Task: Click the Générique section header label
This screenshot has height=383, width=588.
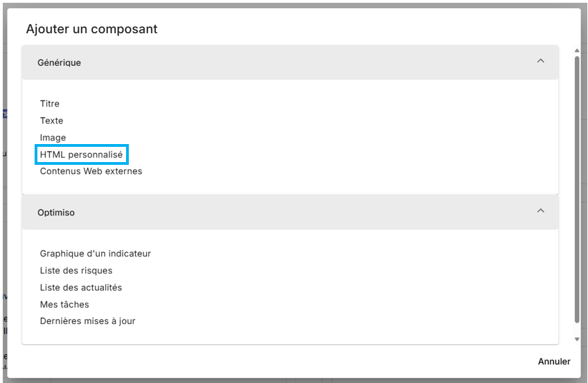Action: point(59,62)
